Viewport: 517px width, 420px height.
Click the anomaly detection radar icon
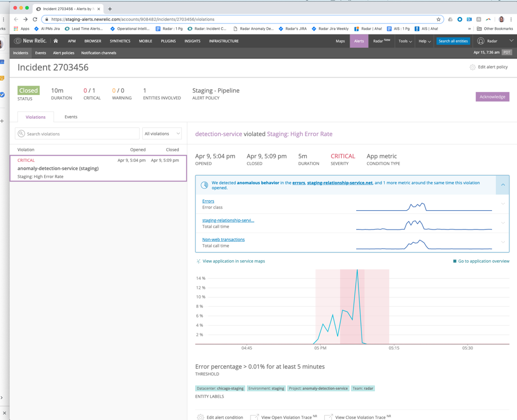coord(204,185)
